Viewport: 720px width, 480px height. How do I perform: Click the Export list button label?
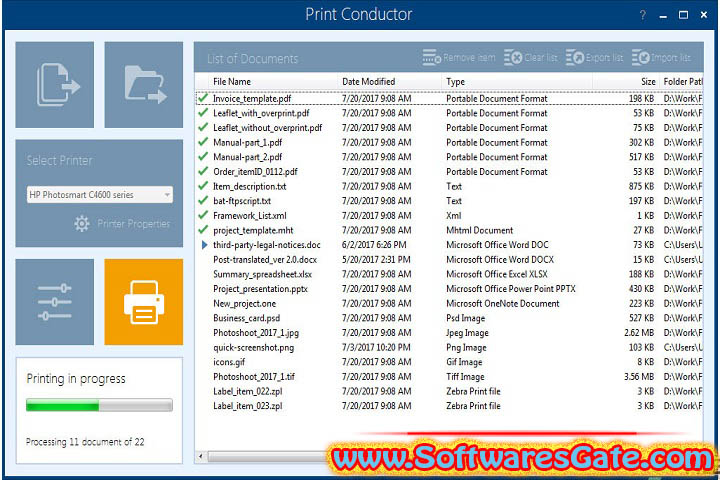click(604, 58)
